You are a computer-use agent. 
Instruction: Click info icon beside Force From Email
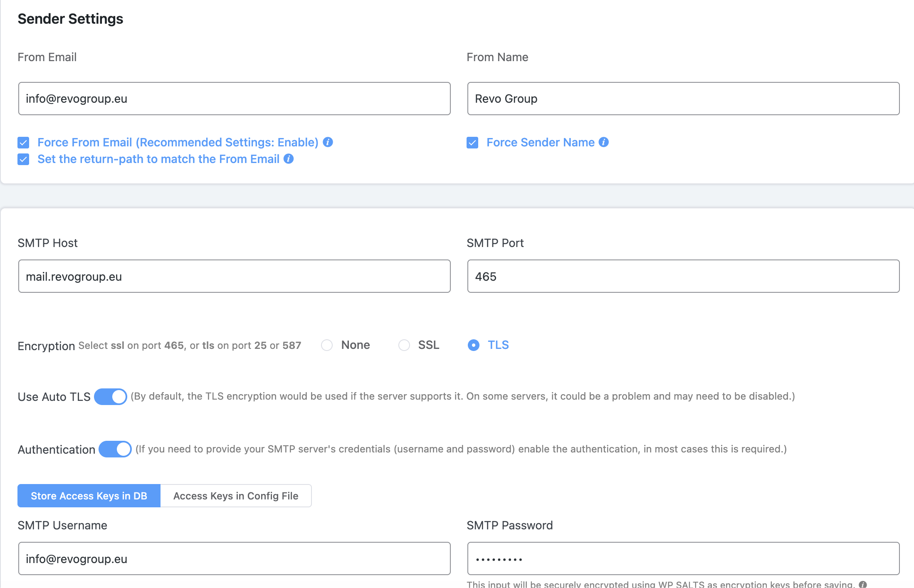(328, 142)
